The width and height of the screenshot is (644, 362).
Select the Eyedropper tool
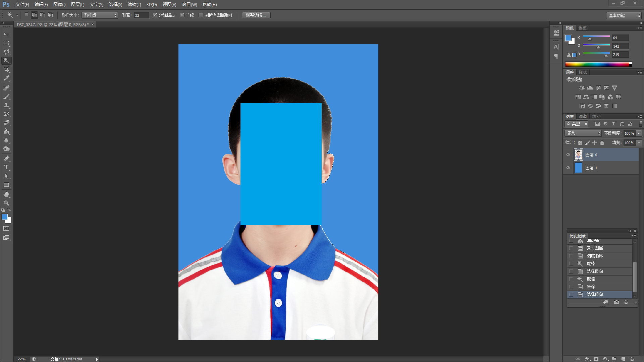click(6, 78)
